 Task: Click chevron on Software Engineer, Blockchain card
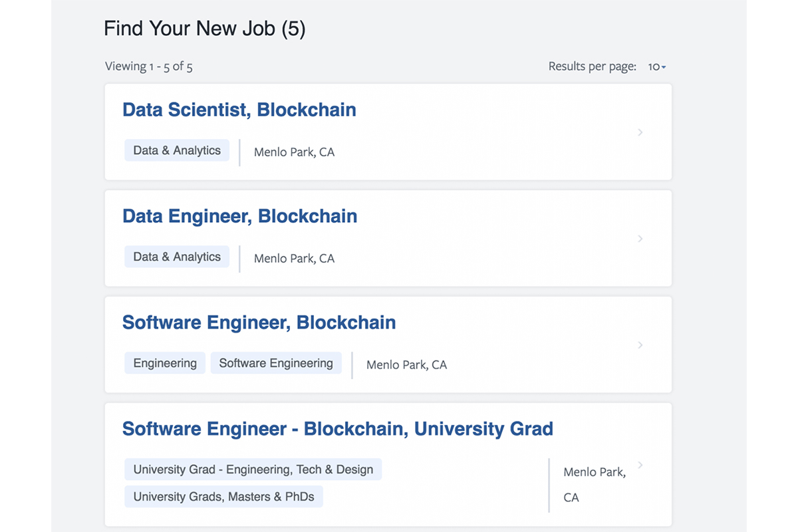640,345
